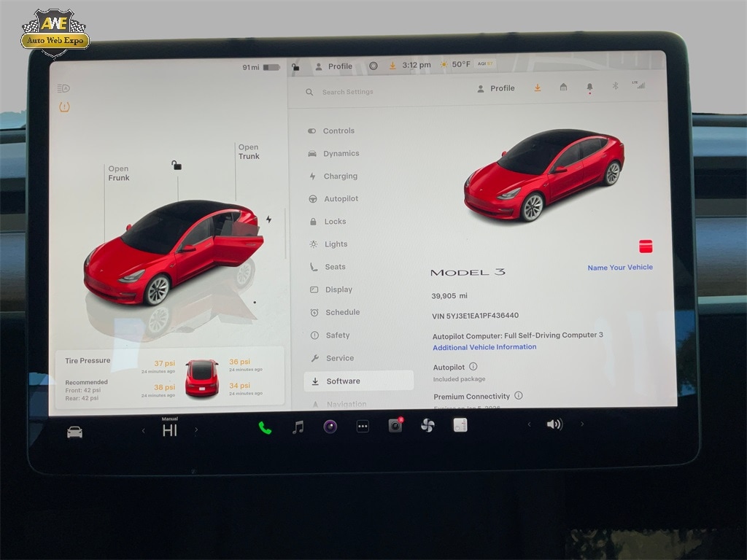This screenshot has width=747, height=560.
Task: Open the phone app in bottom bar
Action: [265, 427]
